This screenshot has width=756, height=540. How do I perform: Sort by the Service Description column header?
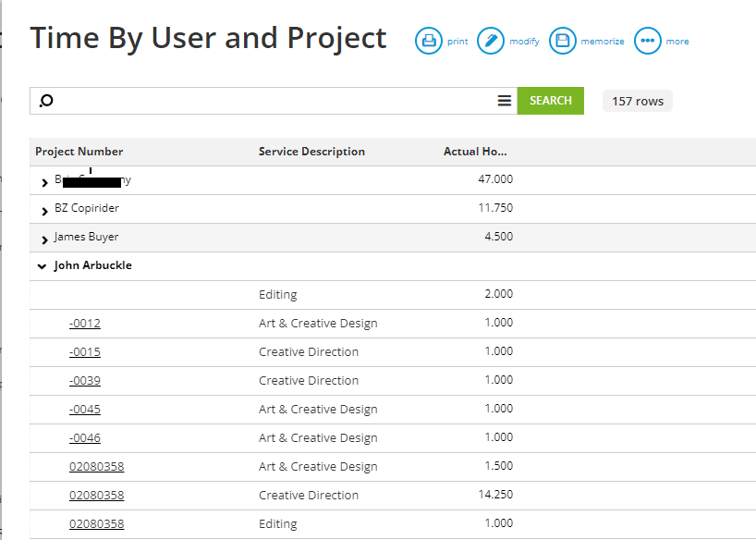pos(311,152)
